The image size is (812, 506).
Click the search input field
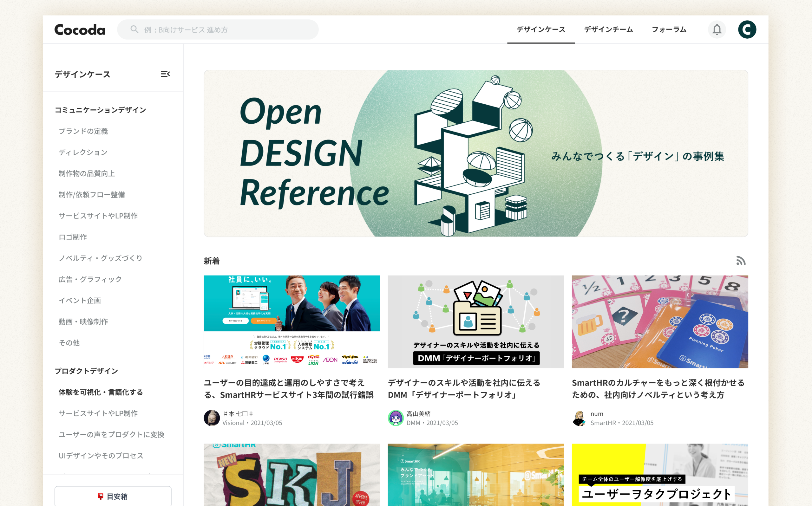coord(228,30)
